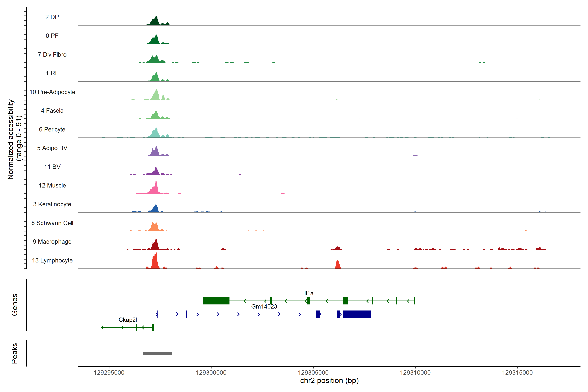Image resolution: width=588 pixels, height=392 pixels.
Task: Click the 13 Lymphocyte track label
Action: pyautogui.click(x=52, y=260)
